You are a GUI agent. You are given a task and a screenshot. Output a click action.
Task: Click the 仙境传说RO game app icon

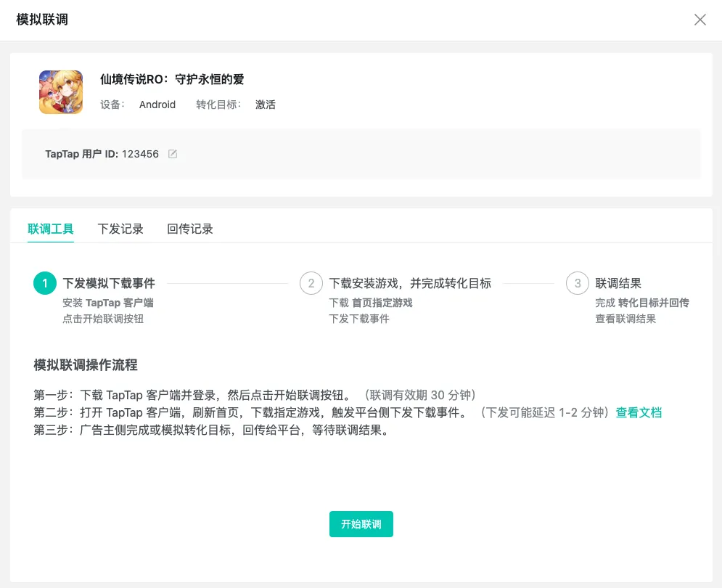61,92
